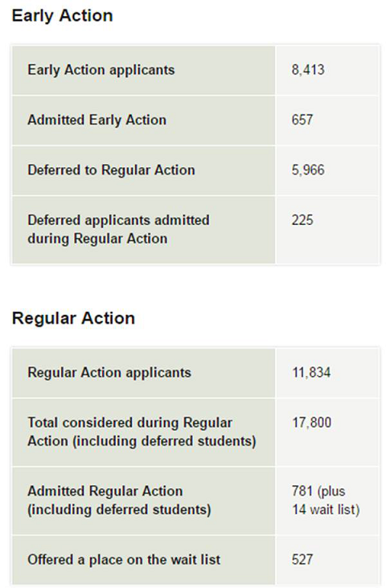
Task: Select Total considered during Regular Action label
Action: 142,432
